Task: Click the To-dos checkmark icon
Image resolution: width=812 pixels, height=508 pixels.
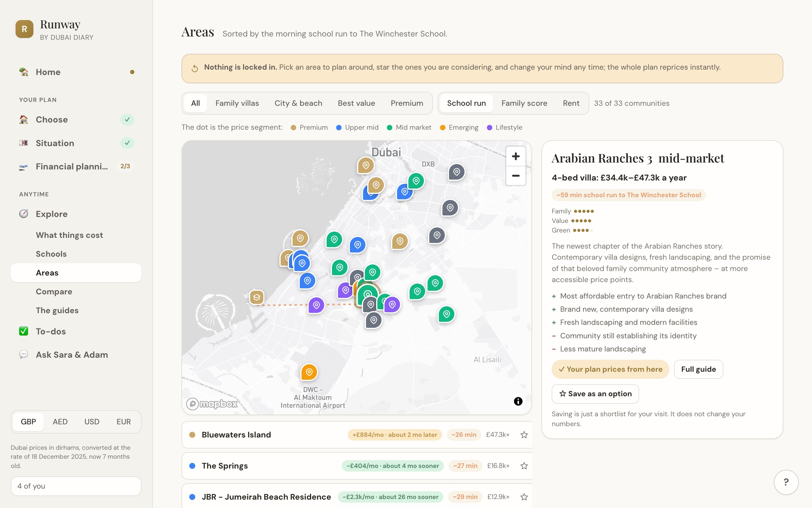Action: pos(24,331)
